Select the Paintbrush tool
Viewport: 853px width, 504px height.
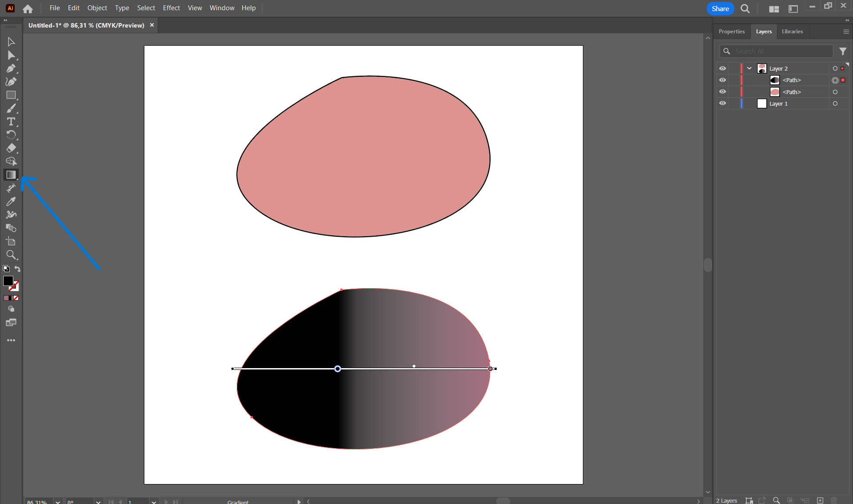tap(11, 108)
